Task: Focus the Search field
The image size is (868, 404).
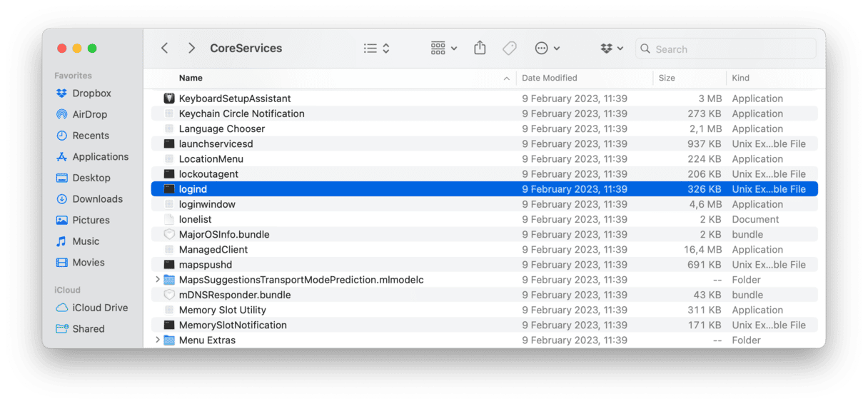Action: [x=726, y=49]
